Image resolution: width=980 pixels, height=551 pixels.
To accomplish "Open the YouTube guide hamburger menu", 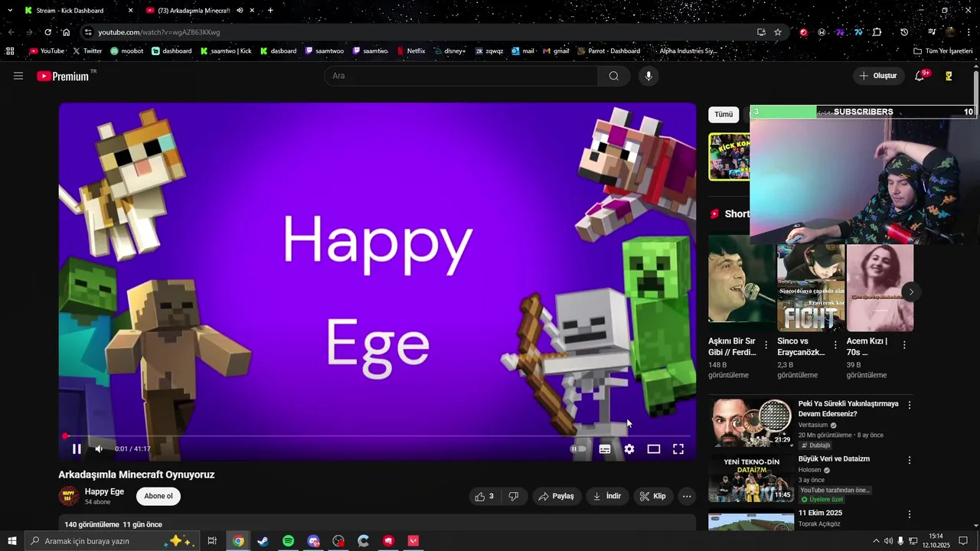I will pyautogui.click(x=18, y=76).
